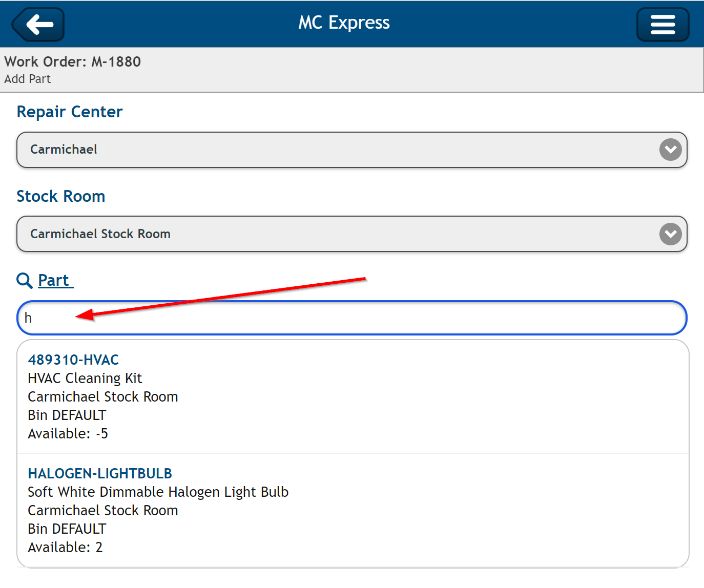
Task: Open the hamburger menu
Action: click(662, 24)
